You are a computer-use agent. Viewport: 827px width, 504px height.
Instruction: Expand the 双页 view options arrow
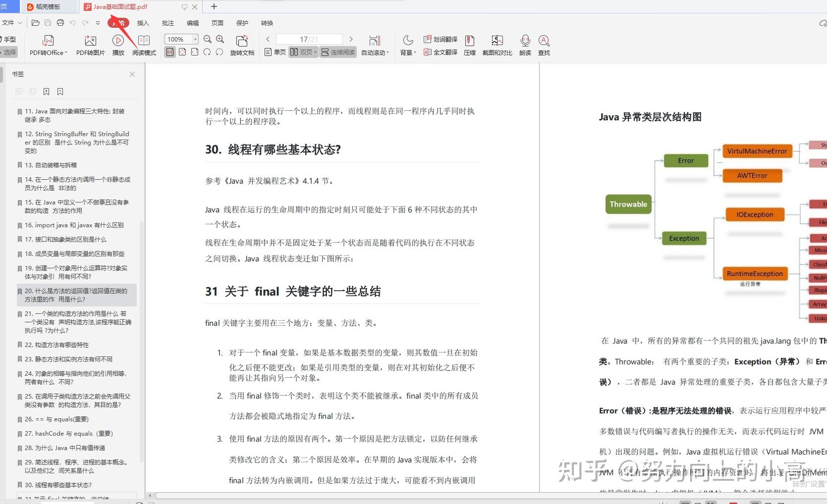click(315, 52)
